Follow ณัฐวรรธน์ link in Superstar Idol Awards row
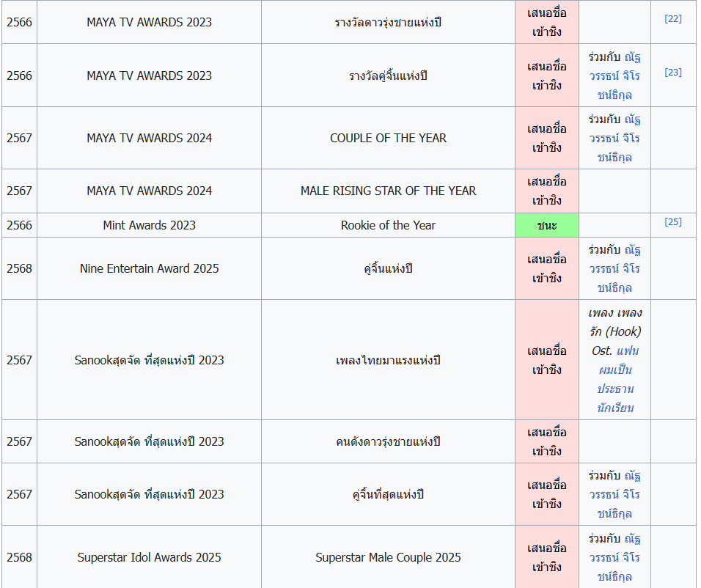This screenshot has width=701, height=588. pyautogui.click(x=614, y=558)
